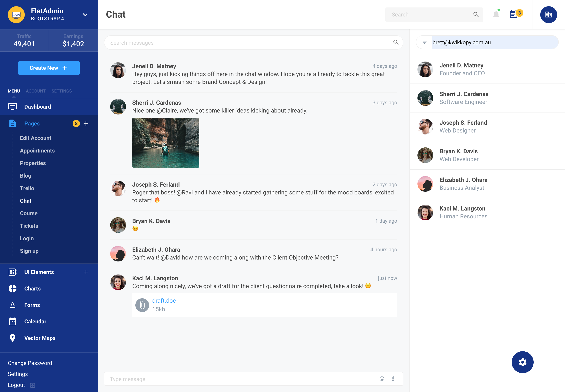Click the Settings link in sidebar footer
Screen dimensions: 565x392
[x=18, y=374]
